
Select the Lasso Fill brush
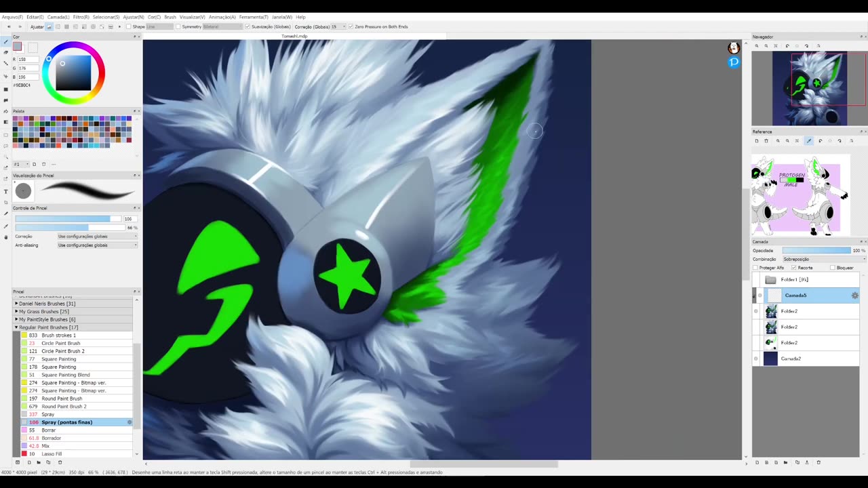tap(76, 453)
